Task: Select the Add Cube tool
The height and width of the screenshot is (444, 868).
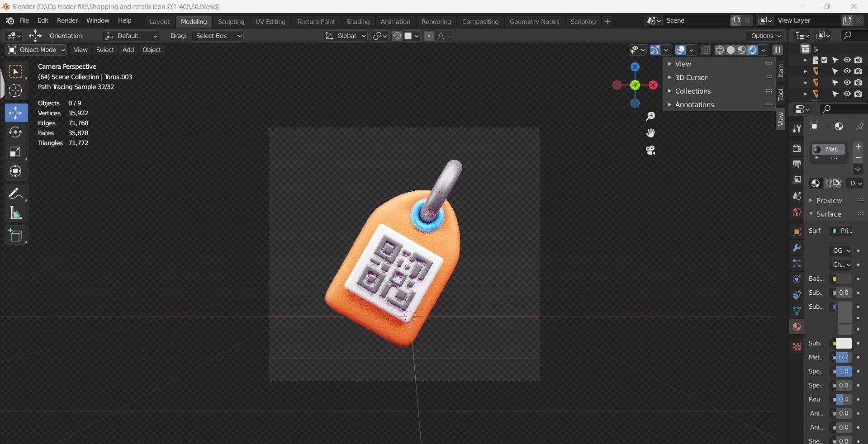Action: coord(16,236)
